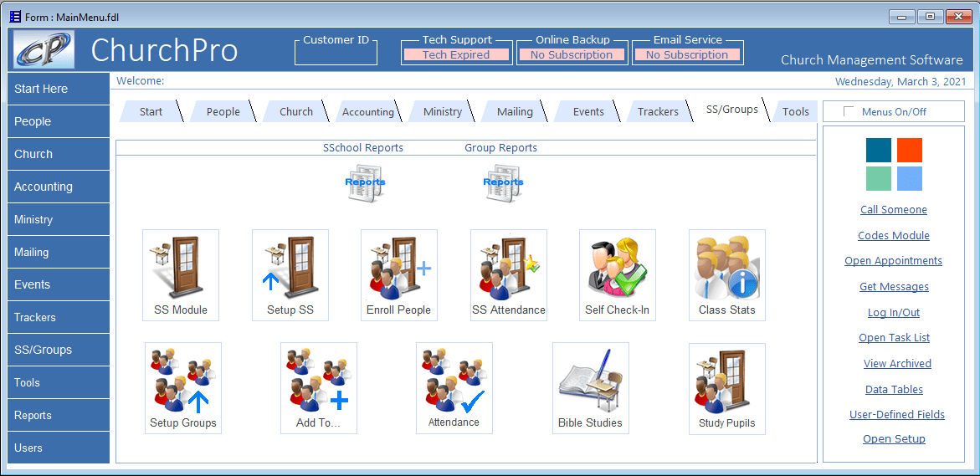980x476 pixels.
Task: Select Events in the left sidebar
Action: (x=59, y=284)
